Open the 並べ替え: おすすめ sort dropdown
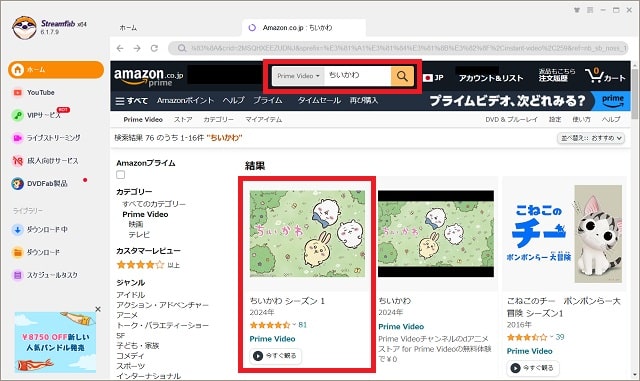The height and width of the screenshot is (381, 640). pos(591,138)
